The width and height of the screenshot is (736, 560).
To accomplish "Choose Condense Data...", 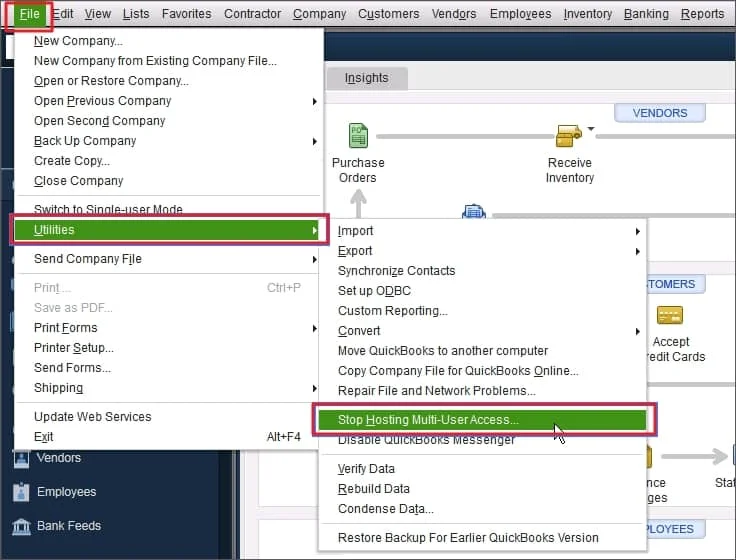I will (x=483, y=509).
